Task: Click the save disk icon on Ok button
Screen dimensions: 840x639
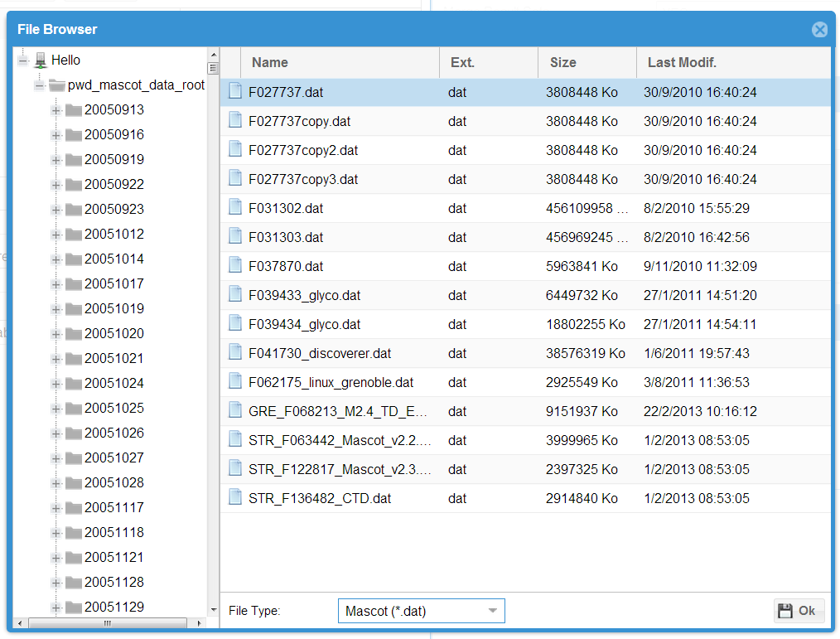Action: 785,610
